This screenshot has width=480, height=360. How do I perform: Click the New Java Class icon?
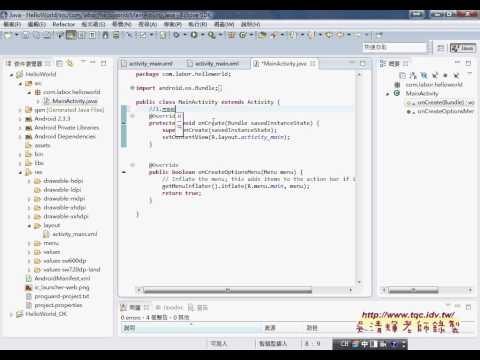tap(243, 35)
